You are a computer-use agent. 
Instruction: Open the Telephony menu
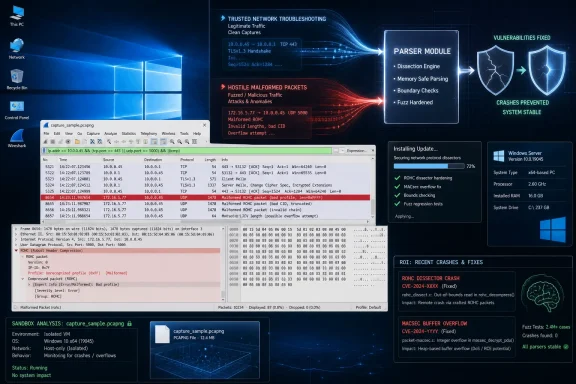tap(149, 133)
